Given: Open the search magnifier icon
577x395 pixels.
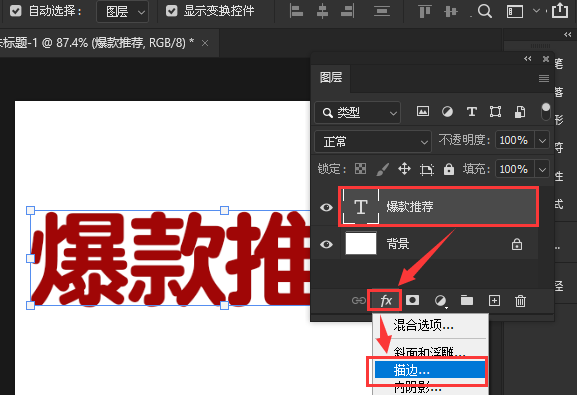Looking at the screenshot, I should click(x=485, y=11).
